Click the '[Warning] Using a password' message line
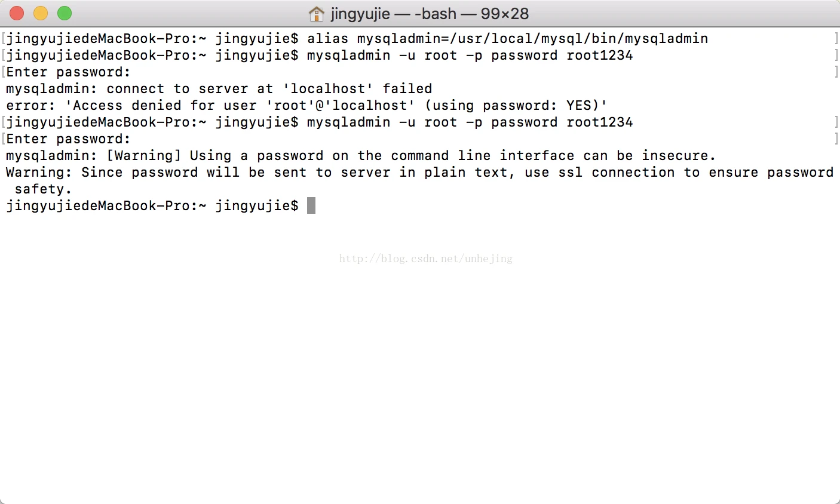 [361, 156]
